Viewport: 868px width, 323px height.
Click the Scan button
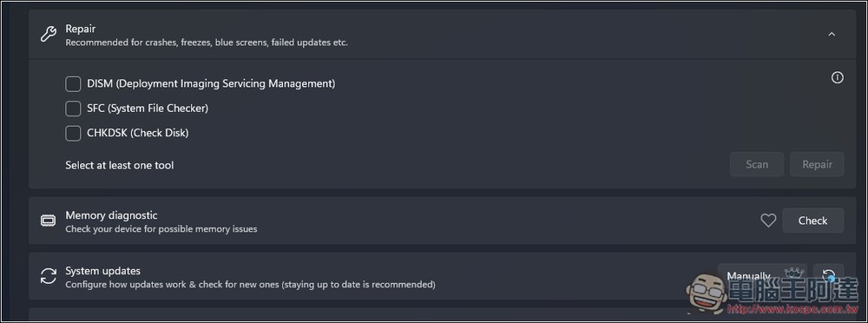pyautogui.click(x=757, y=164)
